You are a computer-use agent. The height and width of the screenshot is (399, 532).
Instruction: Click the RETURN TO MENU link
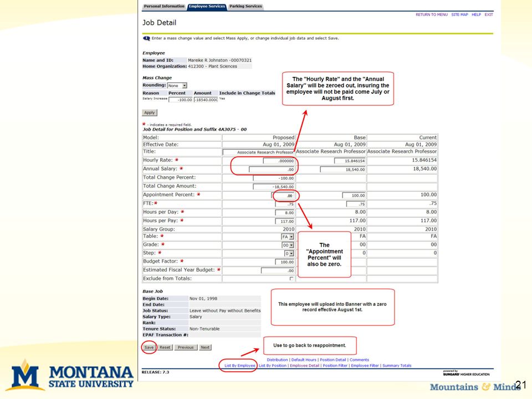(432, 14)
